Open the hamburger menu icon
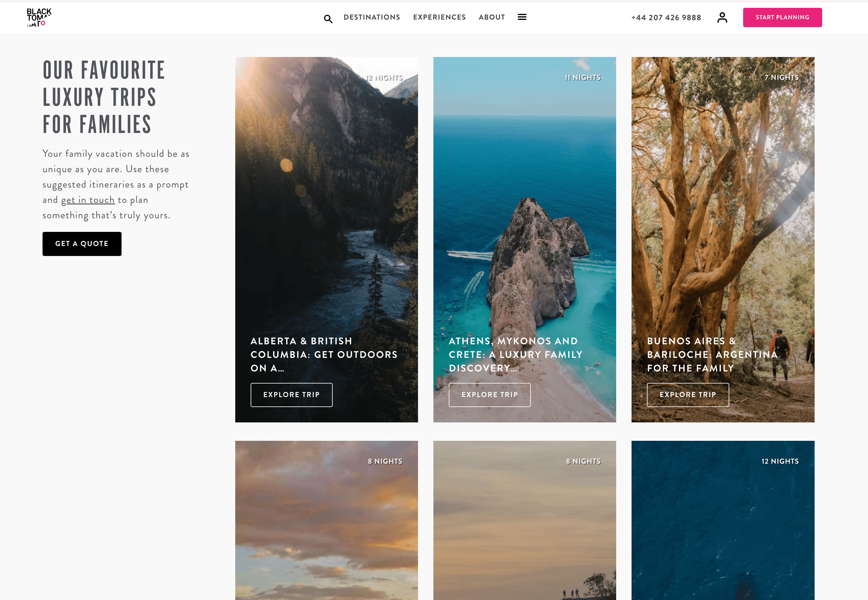The width and height of the screenshot is (868, 600). coord(522,17)
